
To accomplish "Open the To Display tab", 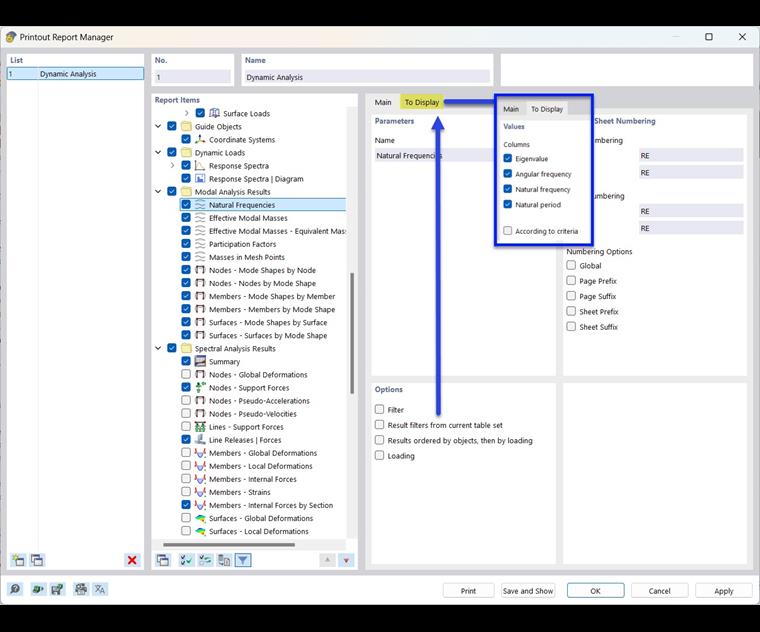I will (x=422, y=102).
